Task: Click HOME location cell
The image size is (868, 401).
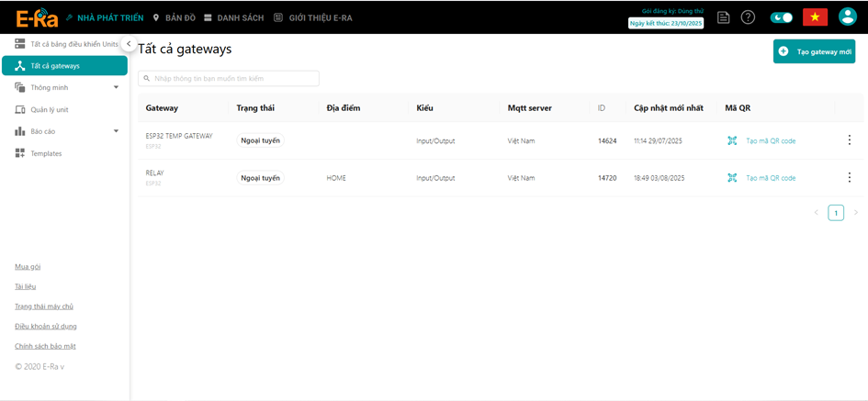Action: tap(336, 178)
